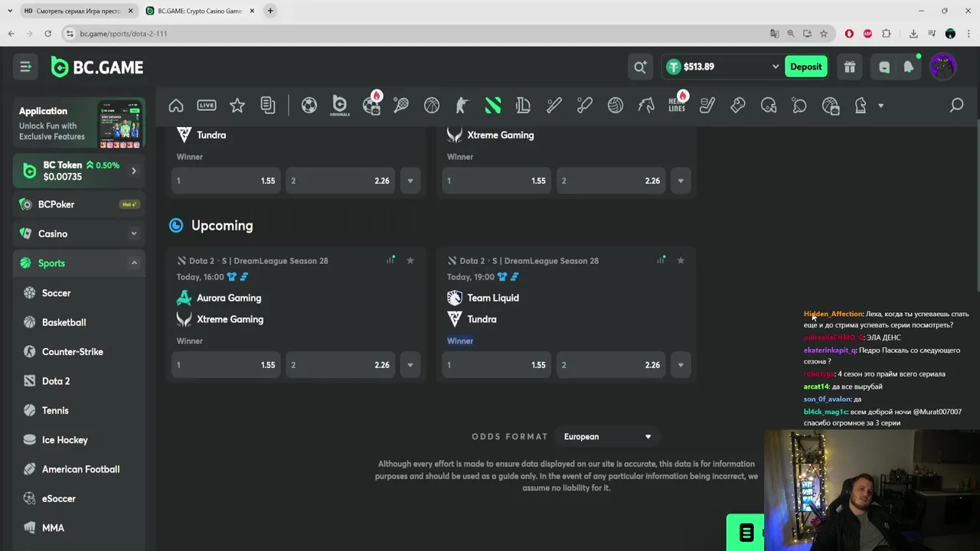The width and height of the screenshot is (980, 551).
Task: Open statistics icon on Aurora Gaming match
Action: [390, 260]
